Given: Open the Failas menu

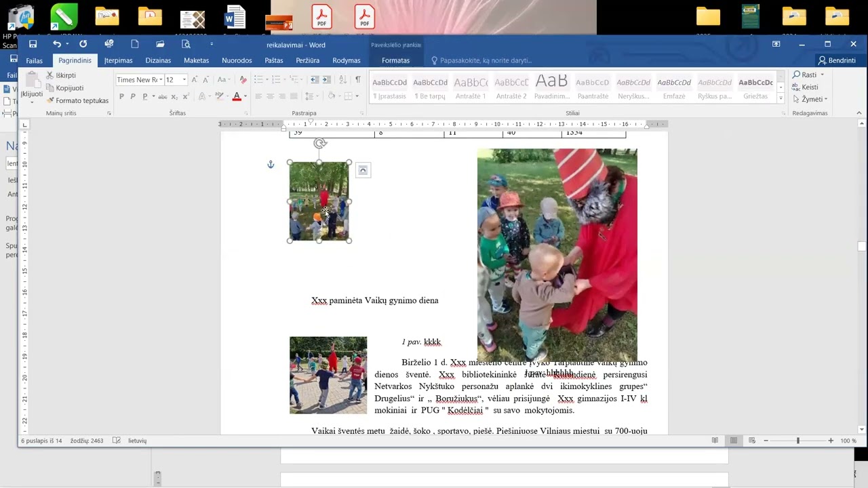Looking at the screenshot, I should click(x=35, y=60).
